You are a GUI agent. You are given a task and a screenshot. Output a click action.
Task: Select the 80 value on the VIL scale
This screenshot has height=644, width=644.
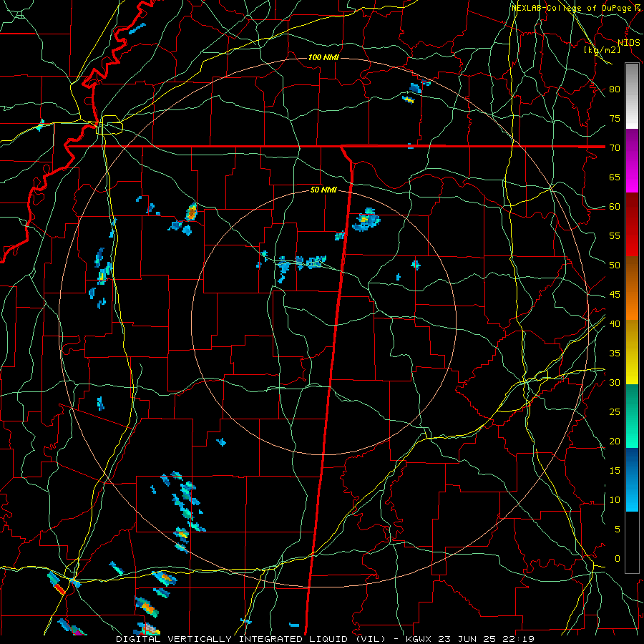(615, 89)
